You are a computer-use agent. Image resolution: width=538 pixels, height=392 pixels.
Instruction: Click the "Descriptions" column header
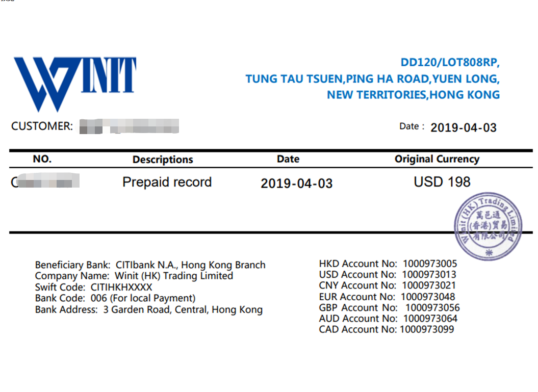tap(163, 160)
